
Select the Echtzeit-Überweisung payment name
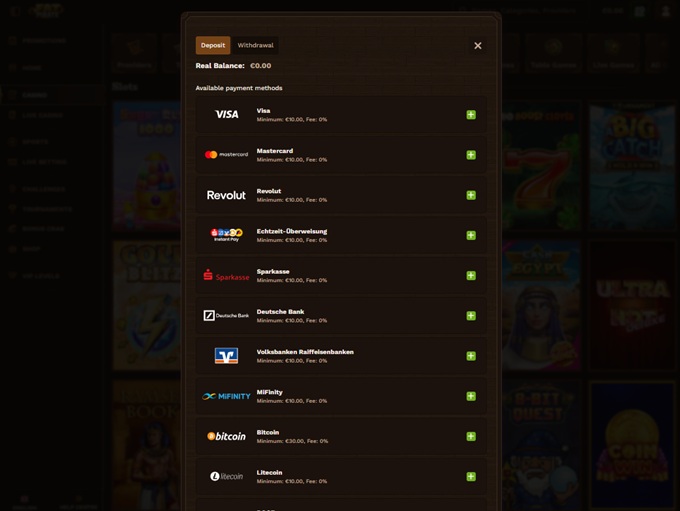291,231
